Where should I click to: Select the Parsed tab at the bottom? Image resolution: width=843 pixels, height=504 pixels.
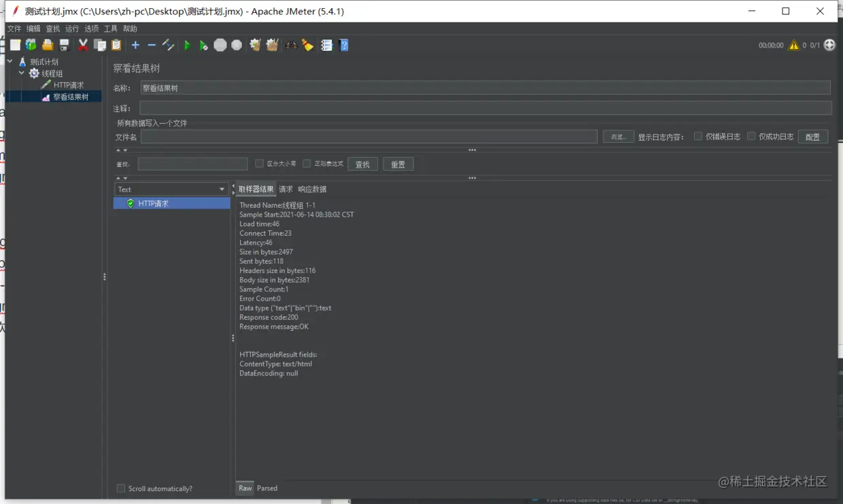(267, 488)
